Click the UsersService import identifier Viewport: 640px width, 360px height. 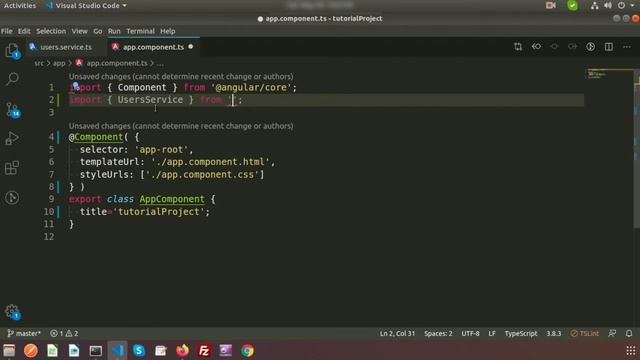[x=150, y=100]
